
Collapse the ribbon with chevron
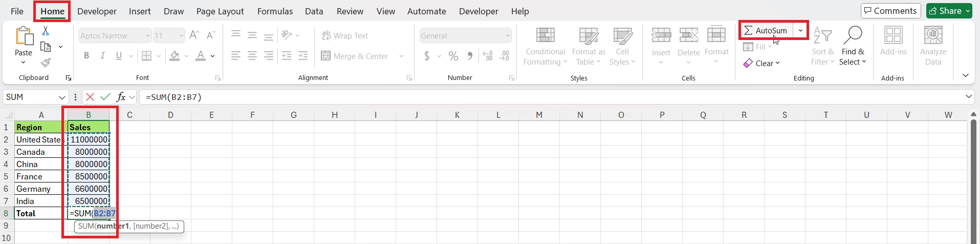(966, 75)
